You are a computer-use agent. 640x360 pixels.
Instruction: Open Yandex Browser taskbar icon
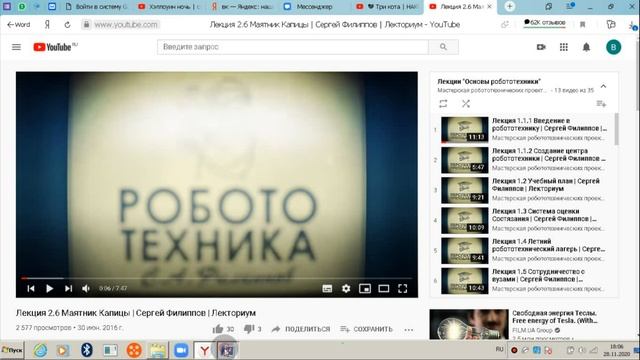point(204,350)
